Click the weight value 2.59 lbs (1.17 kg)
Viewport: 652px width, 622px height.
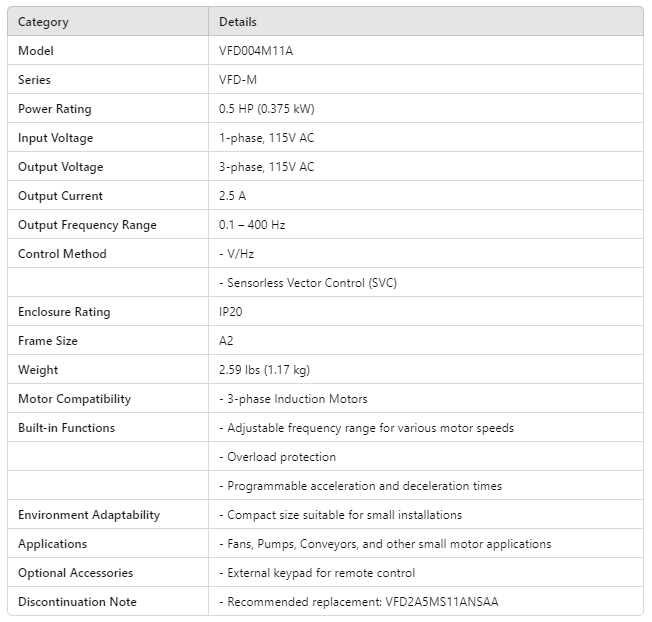[x=264, y=370]
